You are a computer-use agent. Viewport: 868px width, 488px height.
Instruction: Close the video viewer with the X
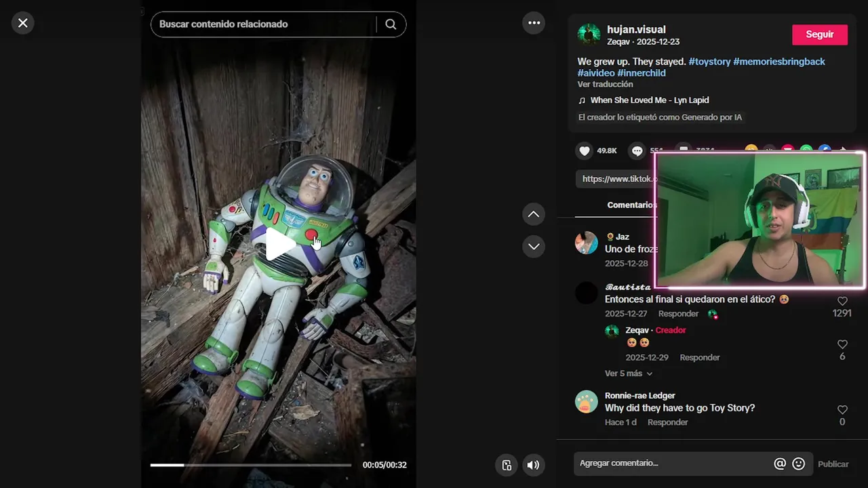[22, 23]
